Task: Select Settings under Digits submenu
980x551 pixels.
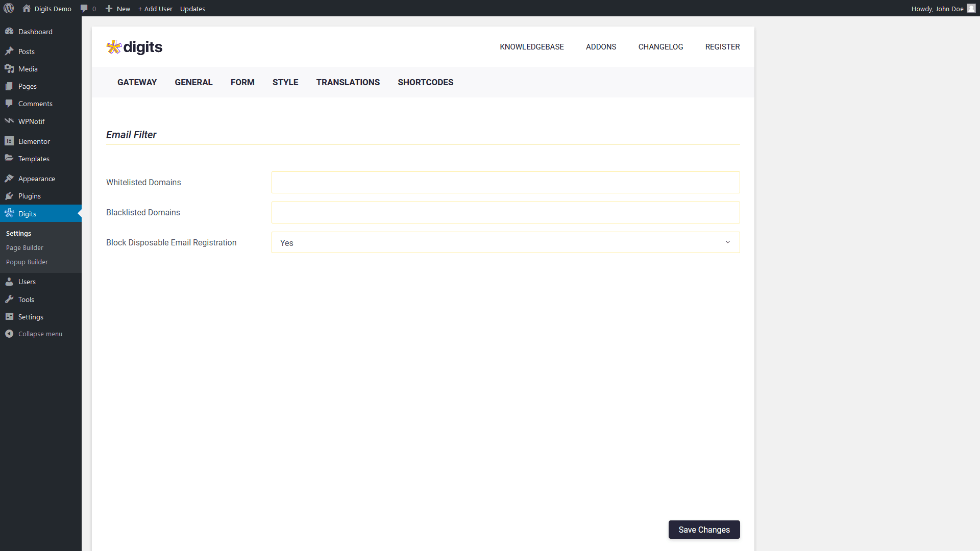Action: pyautogui.click(x=18, y=233)
